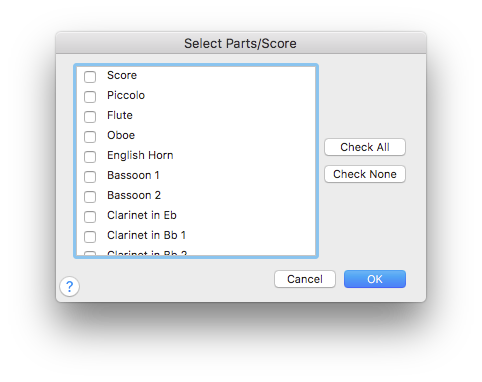Click the Score label in list
The image size is (482, 382).
pos(122,75)
